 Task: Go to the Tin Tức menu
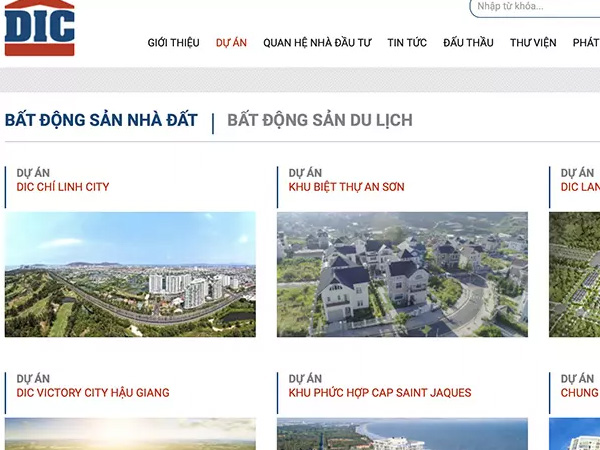(x=407, y=43)
